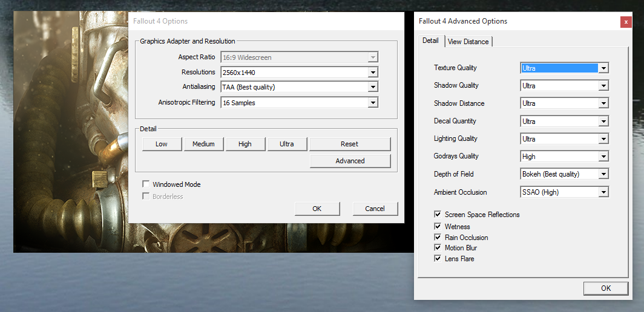Open the Anisotropic Filtering dropdown

(299, 103)
